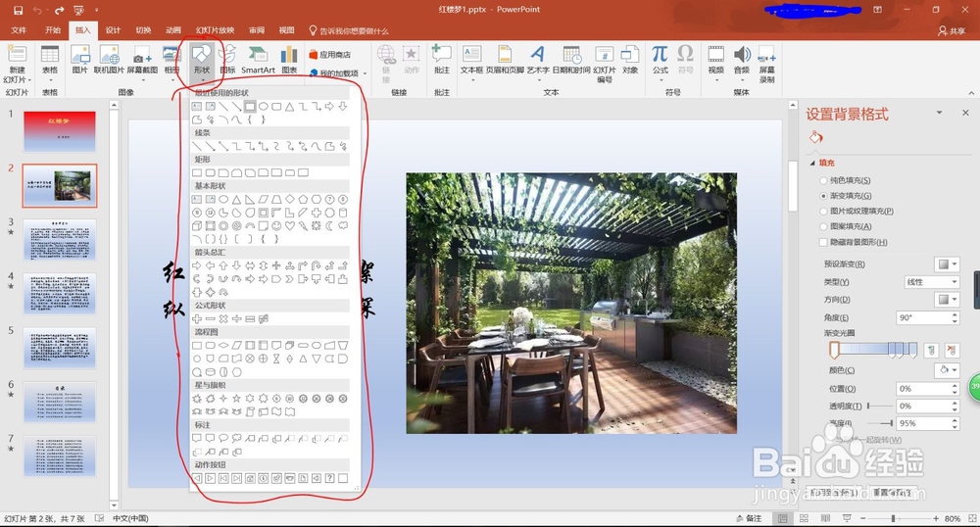
Task: Toggle 隐藏背景图形(H) checkbox
Action: point(823,242)
